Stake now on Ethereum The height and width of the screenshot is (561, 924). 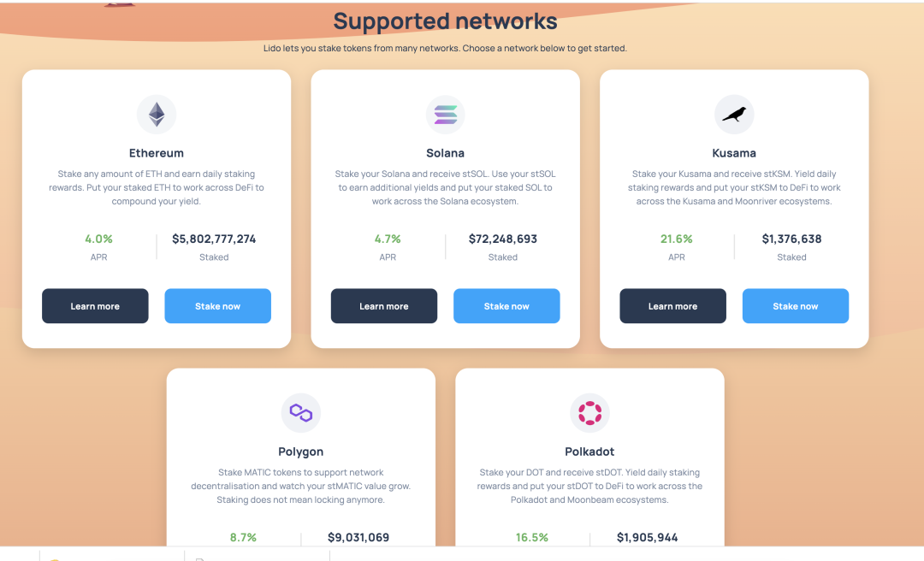click(217, 306)
